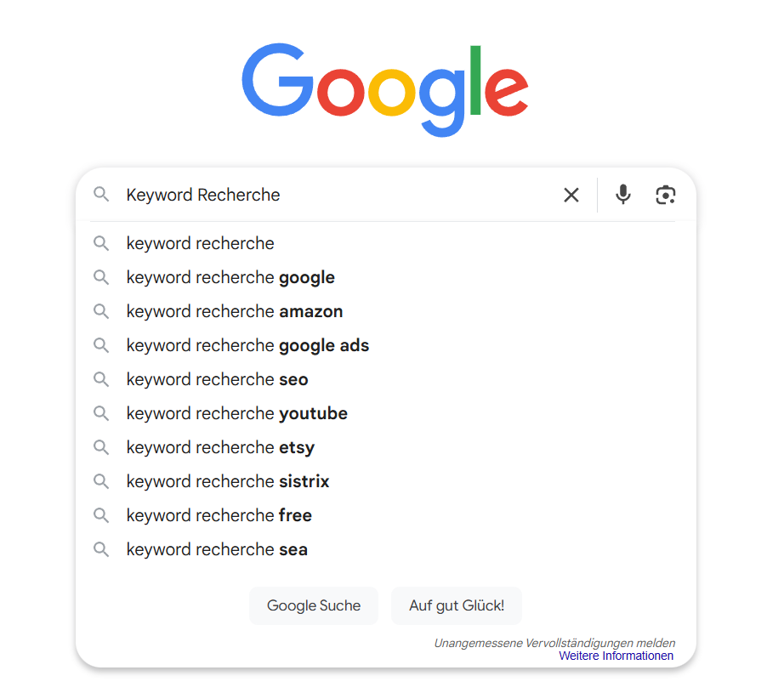Open the 'Weitere Informationen' link
Screen dimensions: 784x693
coord(616,656)
